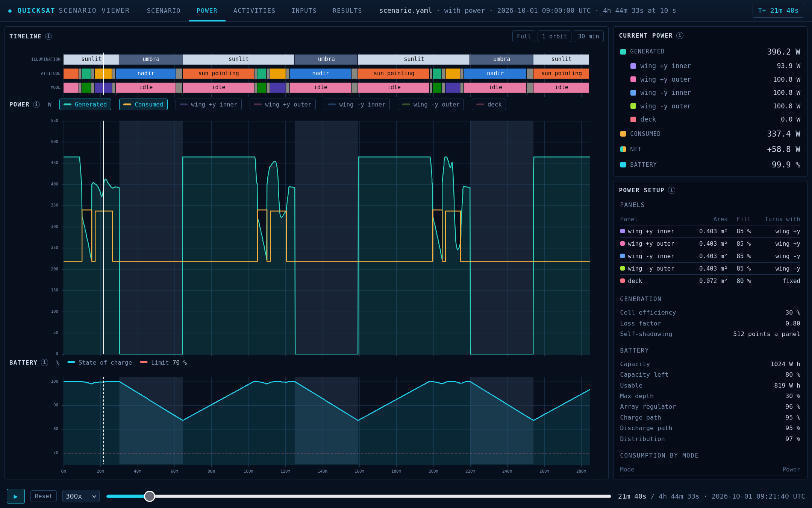Click the wing +y inner panel table row

click(710, 231)
